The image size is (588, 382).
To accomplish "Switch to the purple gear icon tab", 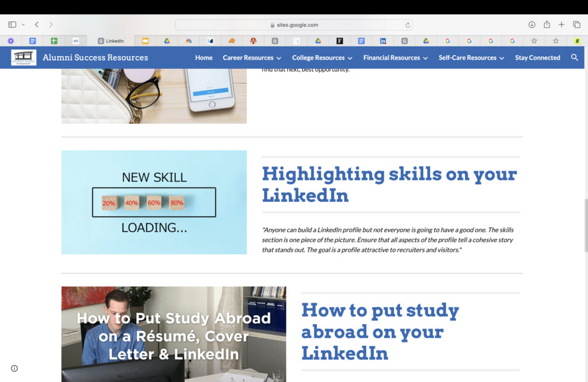I will click(11, 41).
